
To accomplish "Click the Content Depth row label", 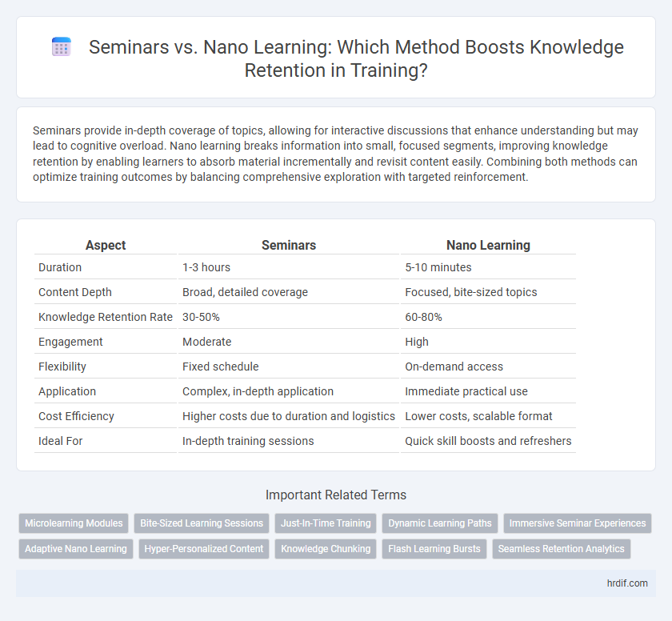I will tap(75, 292).
